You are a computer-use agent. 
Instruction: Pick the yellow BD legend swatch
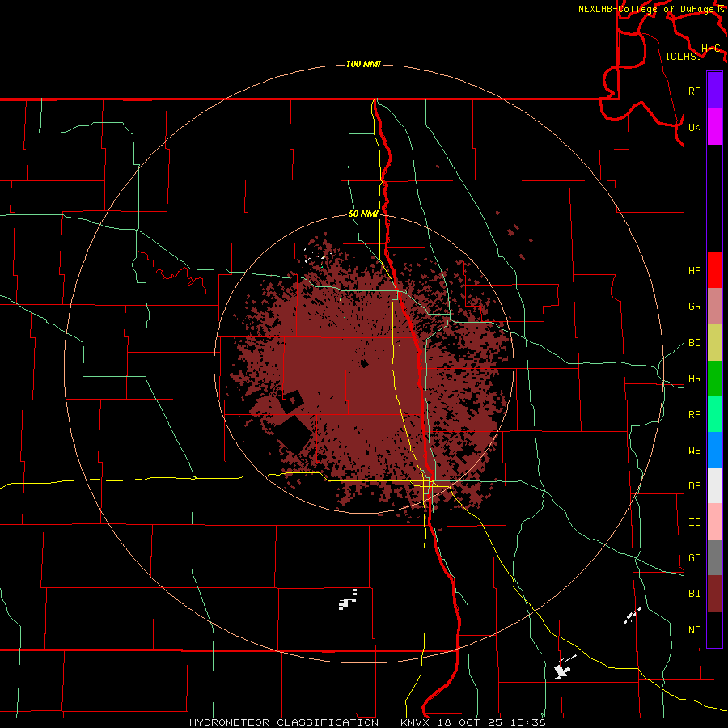pos(714,343)
